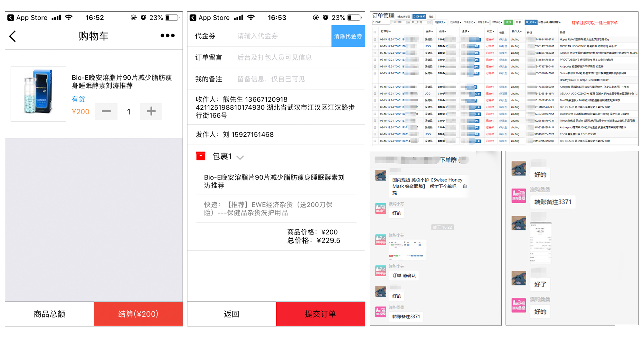Toggle 显示会员和操作人 checkbox
The height and width of the screenshot is (339, 644).
click(540, 22)
